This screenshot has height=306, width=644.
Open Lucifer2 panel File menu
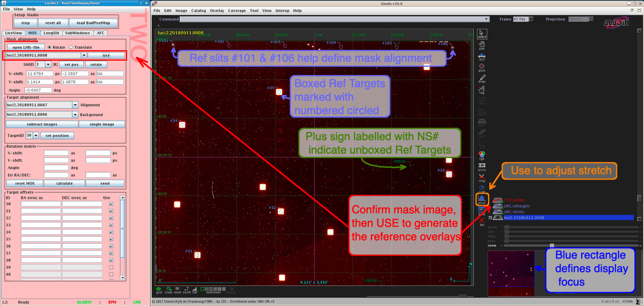click(7, 9)
